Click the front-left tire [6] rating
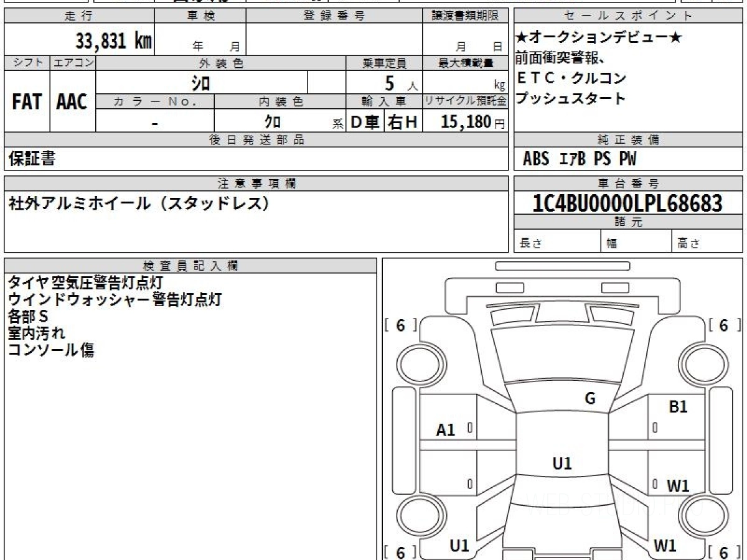Screen dimensions: 747x560 [400, 325]
